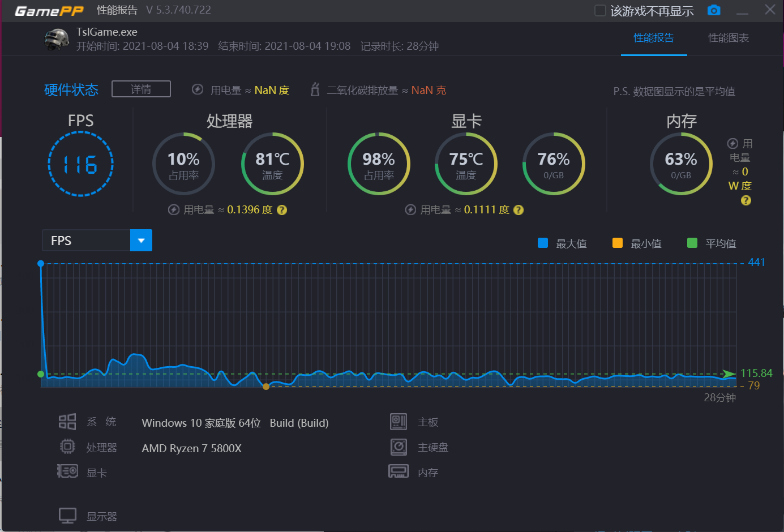784x532 pixels.
Task: Expand the FPS chart dropdown arrow
Action: coord(141,241)
